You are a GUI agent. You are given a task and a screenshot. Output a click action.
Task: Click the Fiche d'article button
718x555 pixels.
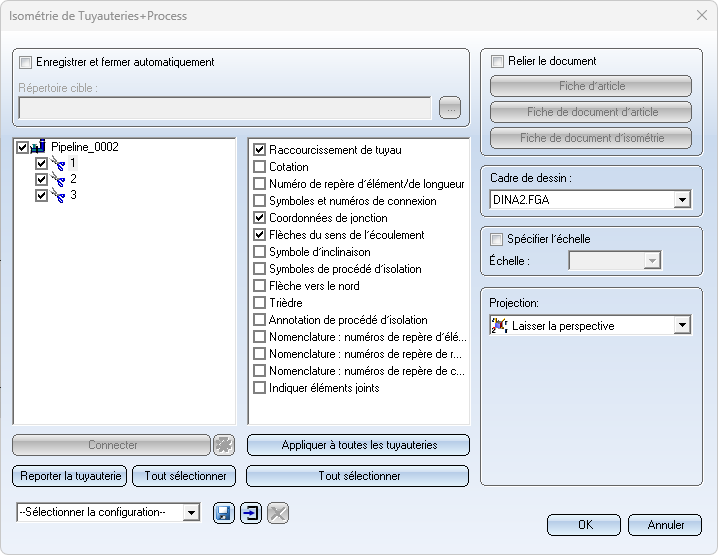click(x=591, y=86)
